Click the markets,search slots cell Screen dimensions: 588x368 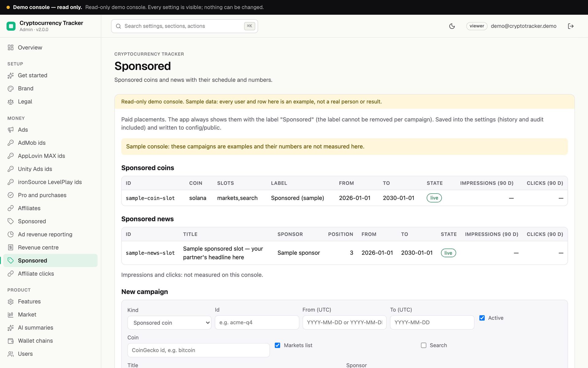[x=237, y=198]
